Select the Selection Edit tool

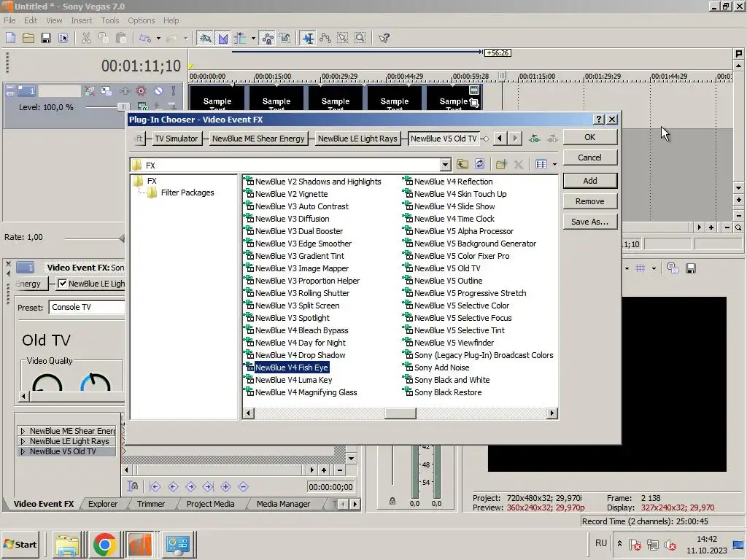pos(343,38)
